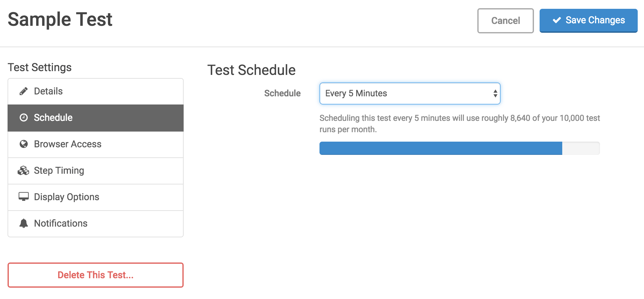Click the monitor icon beside Display Options
Screen dimensions: 644x299
point(24,197)
